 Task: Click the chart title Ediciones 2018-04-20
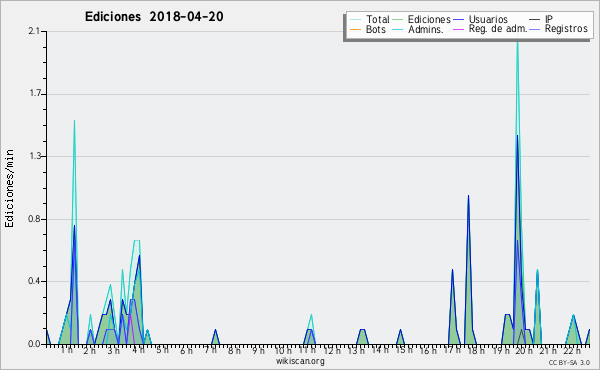click(x=154, y=17)
